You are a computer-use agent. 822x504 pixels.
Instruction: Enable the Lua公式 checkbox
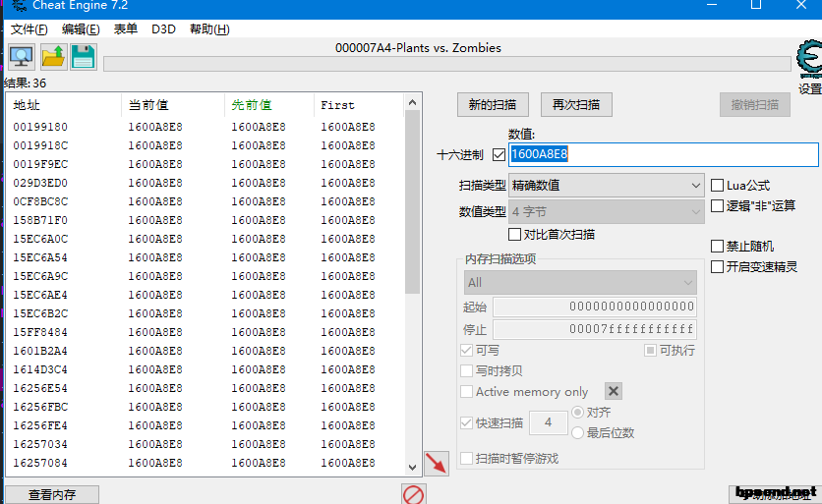click(717, 185)
